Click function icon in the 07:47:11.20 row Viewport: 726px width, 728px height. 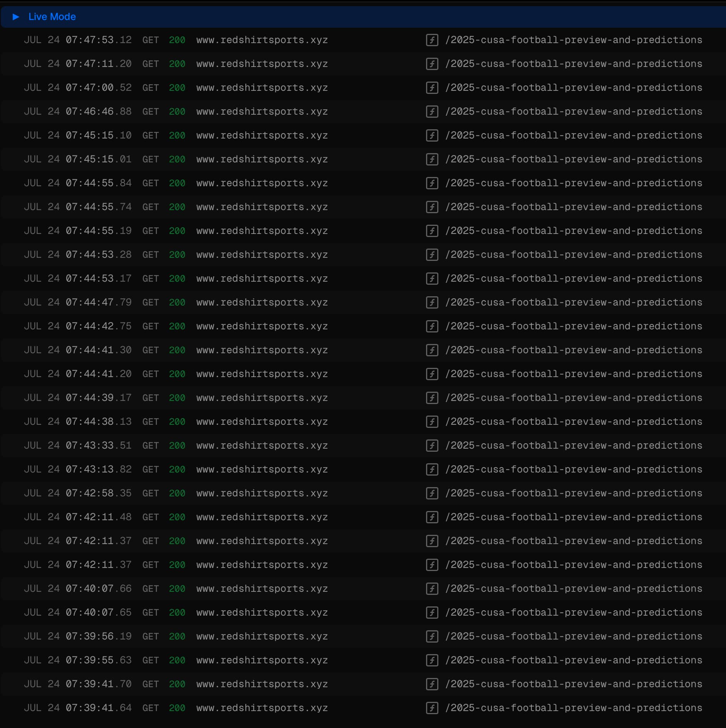point(432,64)
